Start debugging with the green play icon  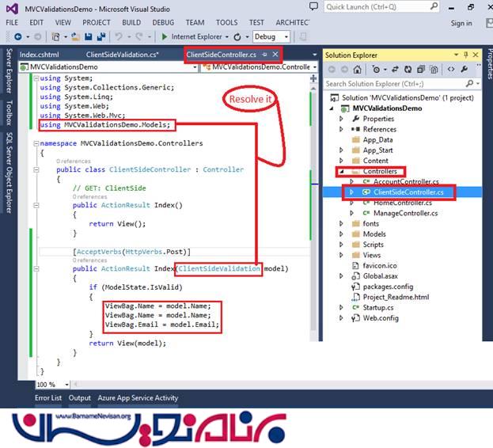click(x=164, y=36)
